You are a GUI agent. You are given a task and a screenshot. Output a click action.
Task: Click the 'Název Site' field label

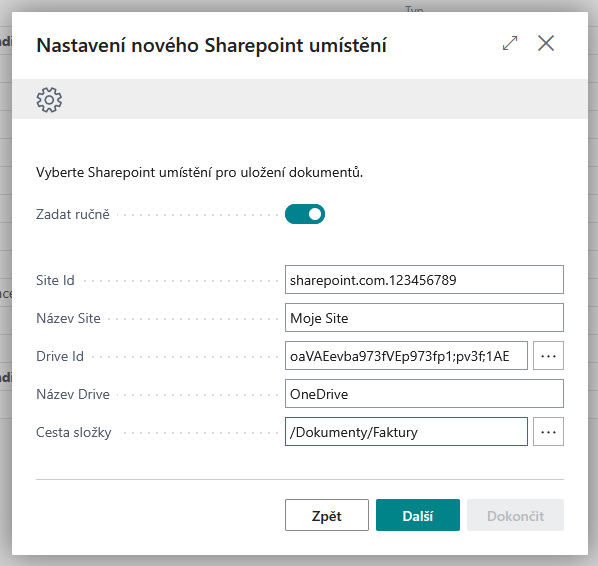click(x=68, y=318)
